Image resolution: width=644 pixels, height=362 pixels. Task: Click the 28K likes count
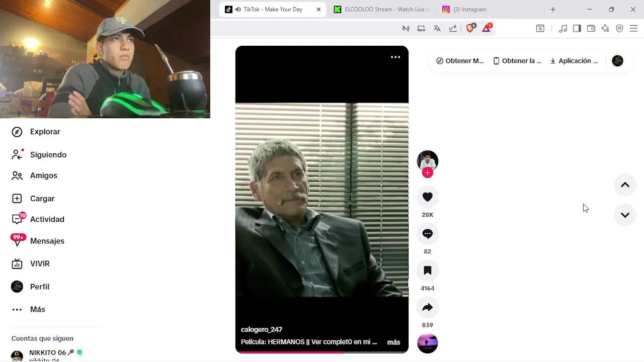click(x=428, y=215)
